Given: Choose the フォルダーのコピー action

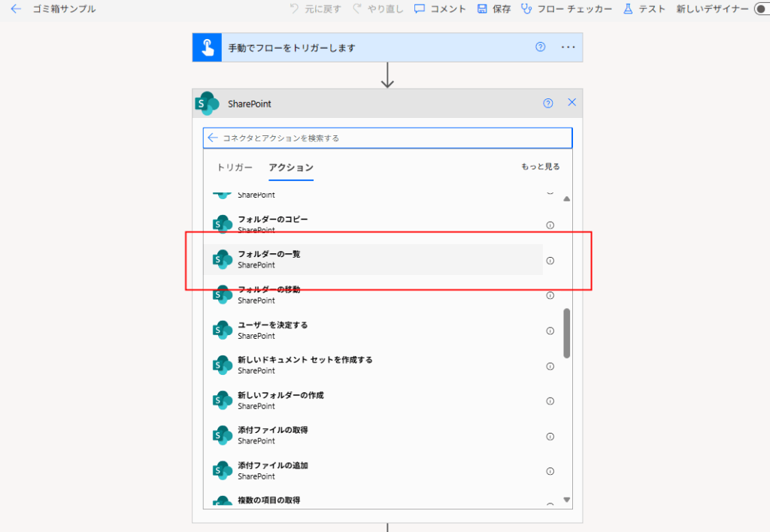Looking at the screenshot, I should [373, 224].
